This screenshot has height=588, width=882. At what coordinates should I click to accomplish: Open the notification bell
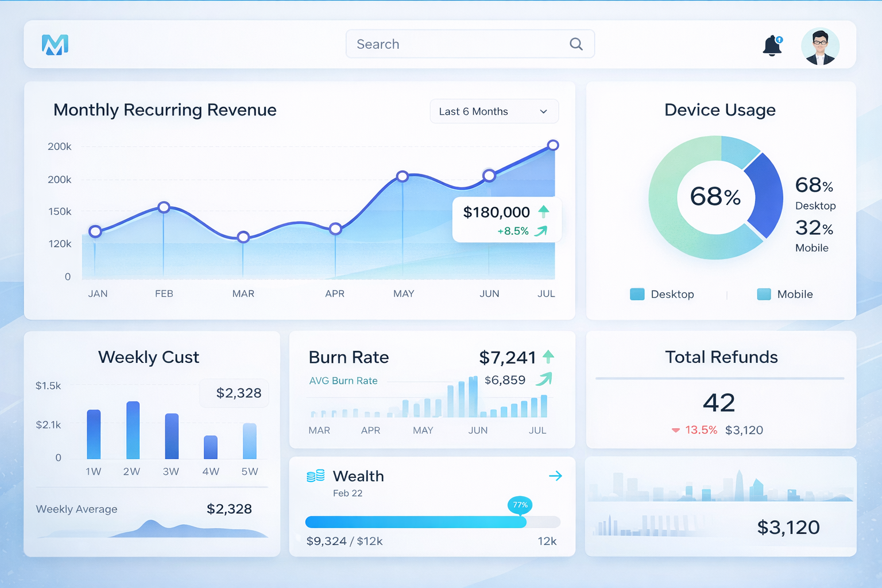[x=772, y=47]
